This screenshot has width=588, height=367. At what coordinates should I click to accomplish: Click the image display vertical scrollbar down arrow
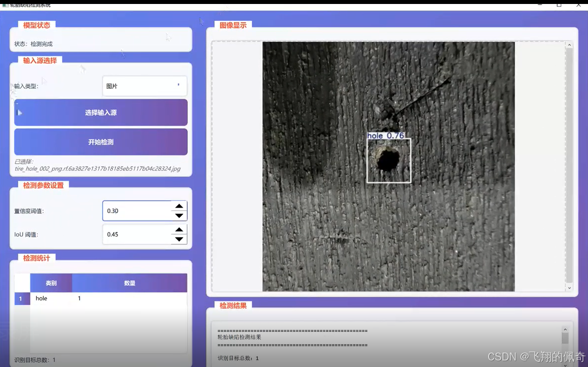[x=569, y=288]
